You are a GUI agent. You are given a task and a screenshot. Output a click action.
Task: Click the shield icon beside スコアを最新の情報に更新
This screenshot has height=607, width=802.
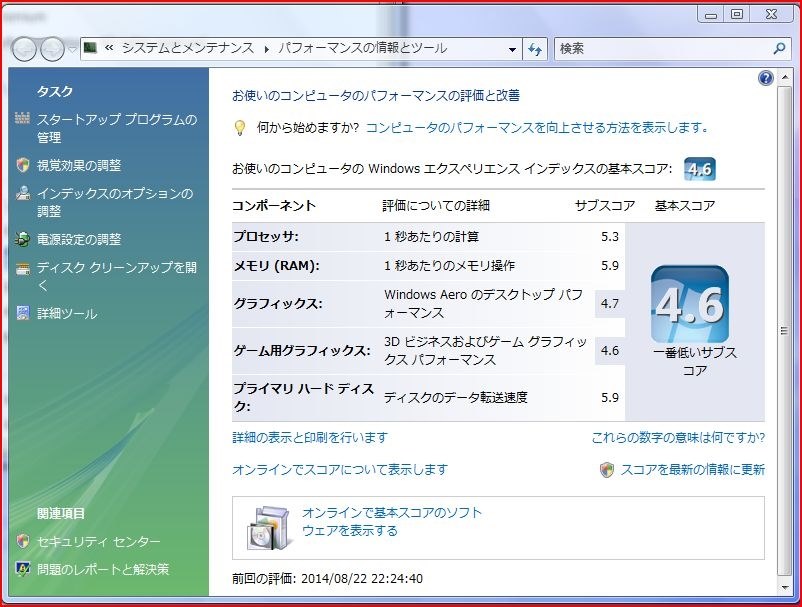(606, 469)
